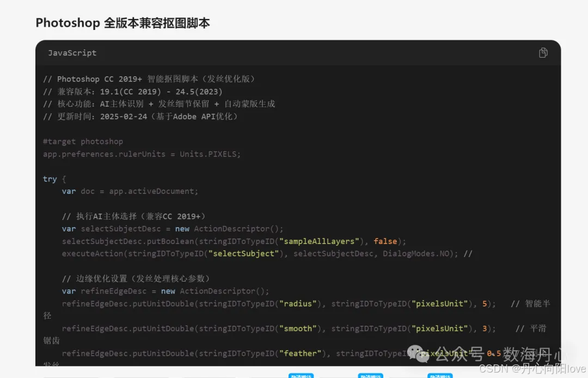
Task: Click the "sampleAllLayers" string literal
Action: click(x=319, y=241)
